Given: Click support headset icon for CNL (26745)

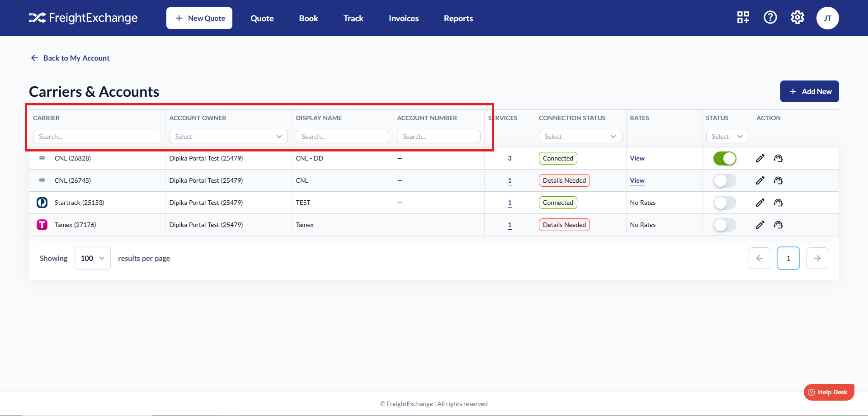Looking at the screenshot, I should 778,180.
